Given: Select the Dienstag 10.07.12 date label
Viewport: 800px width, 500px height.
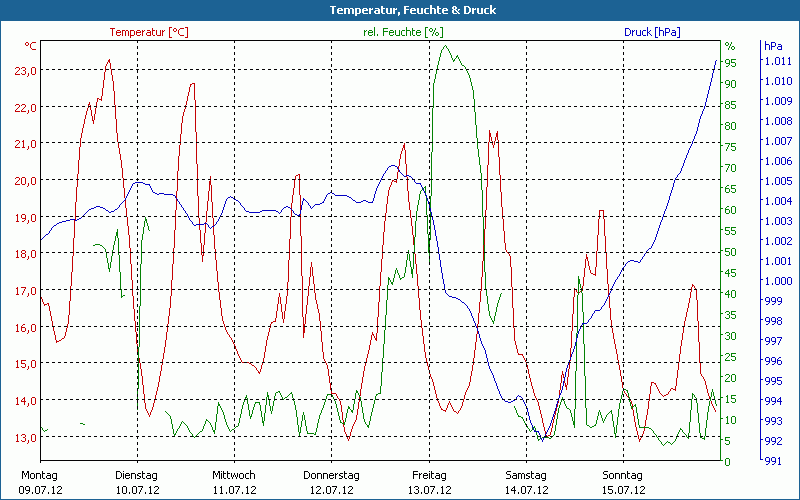Looking at the screenshot, I should tap(137, 482).
